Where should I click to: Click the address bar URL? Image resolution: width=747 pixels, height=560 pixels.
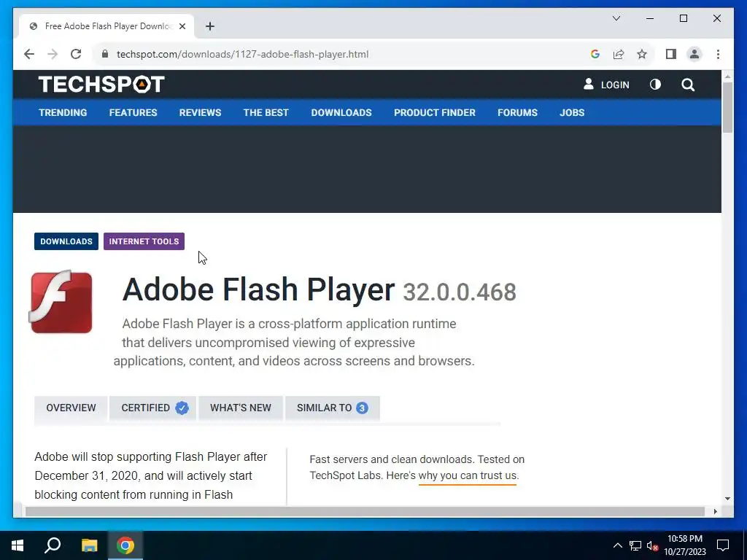(242, 54)
